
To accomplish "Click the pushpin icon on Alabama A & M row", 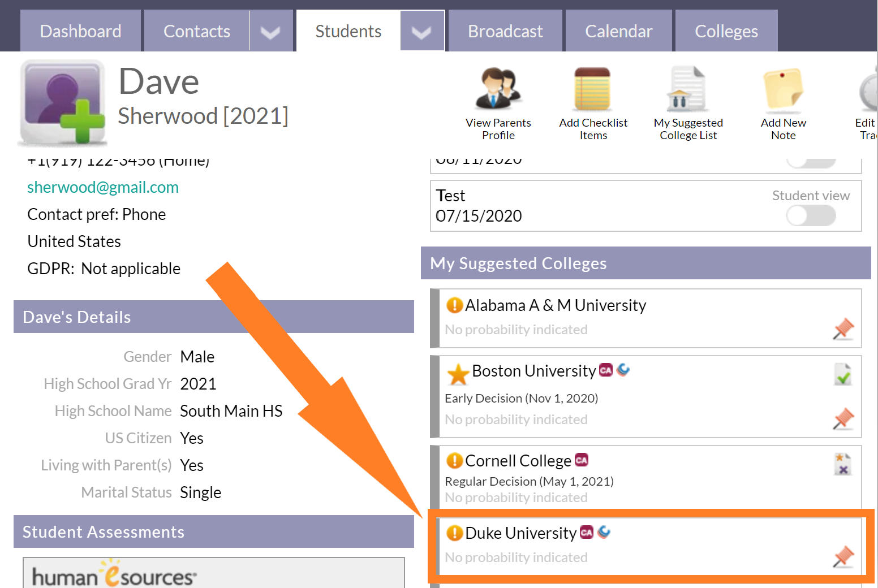I will pos(843,328).
